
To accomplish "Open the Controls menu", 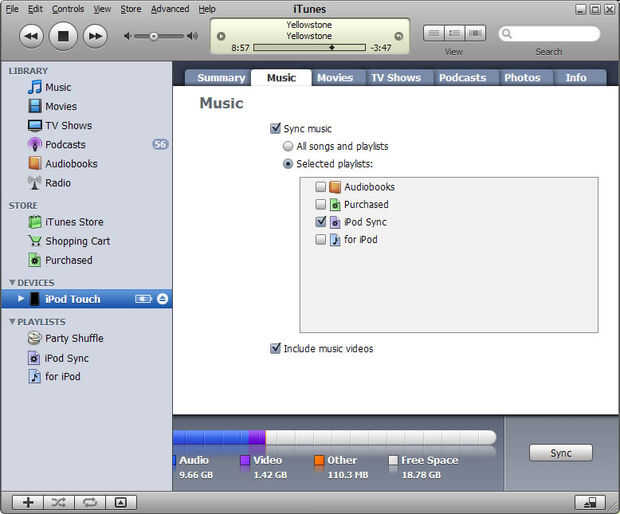I will [x=68, y=9].
